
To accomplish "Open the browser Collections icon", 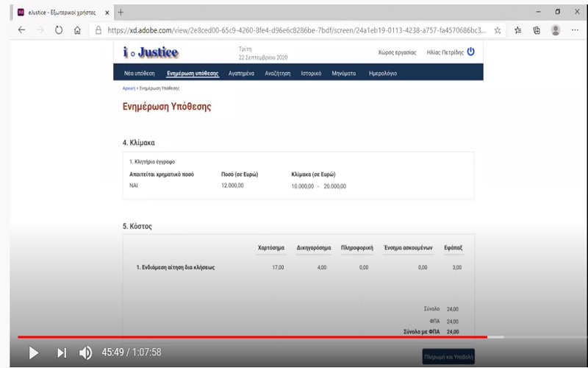I will tap(537, 30).
